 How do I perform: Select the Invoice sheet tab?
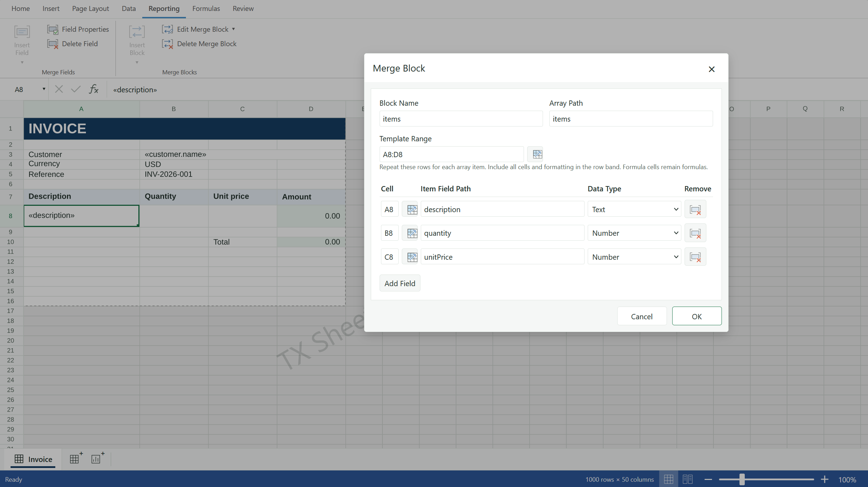coord(33,459)
